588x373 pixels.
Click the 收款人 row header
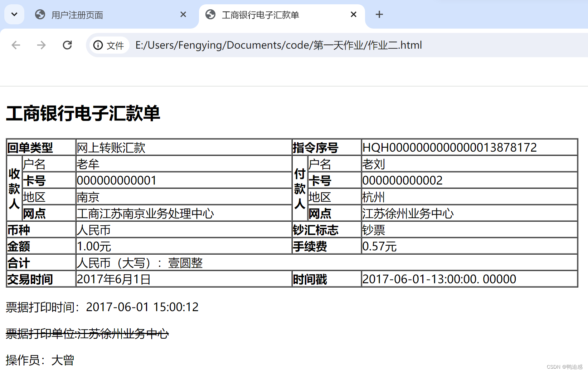[x=14, y=188]
